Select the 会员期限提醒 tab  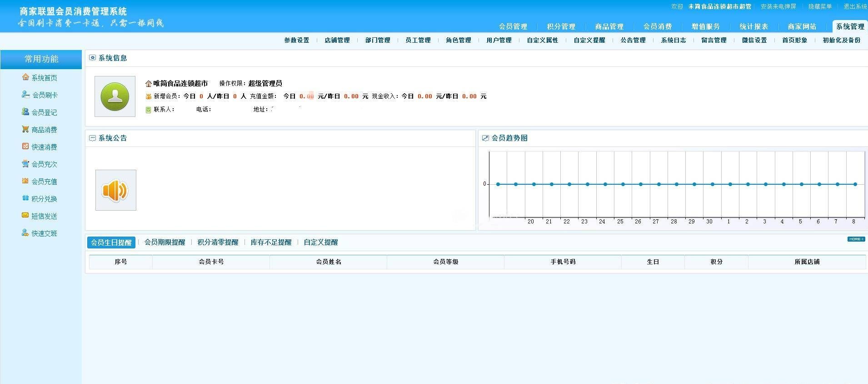point(165,243)
